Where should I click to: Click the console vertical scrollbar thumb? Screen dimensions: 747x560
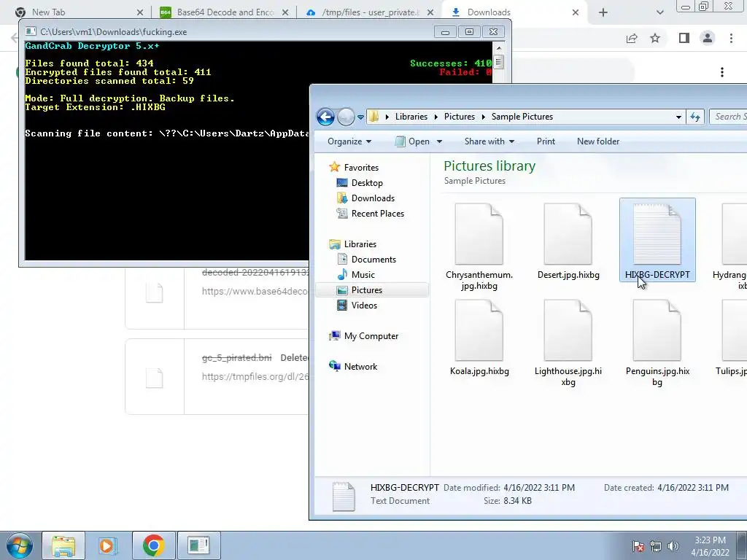pyautogui.click(x=499, y=63)
